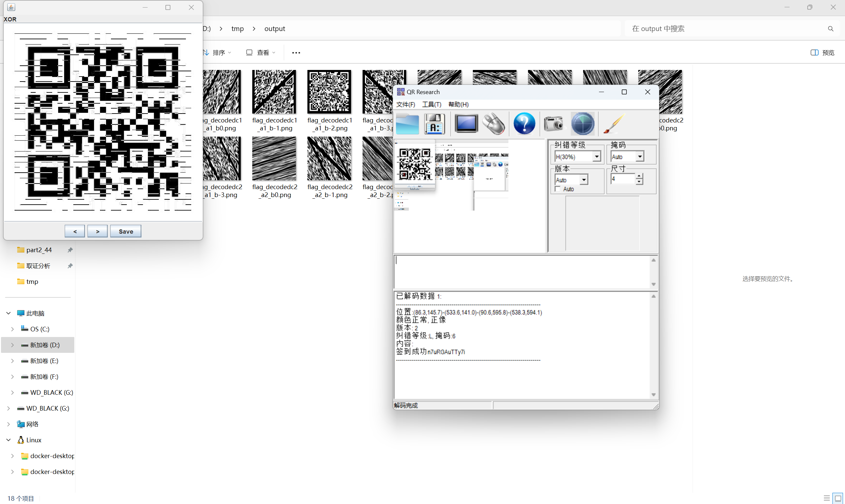The height and width of the screenshot is (504, 845).
Task: Collapse the Linux tree node
Action: point(9,440)
